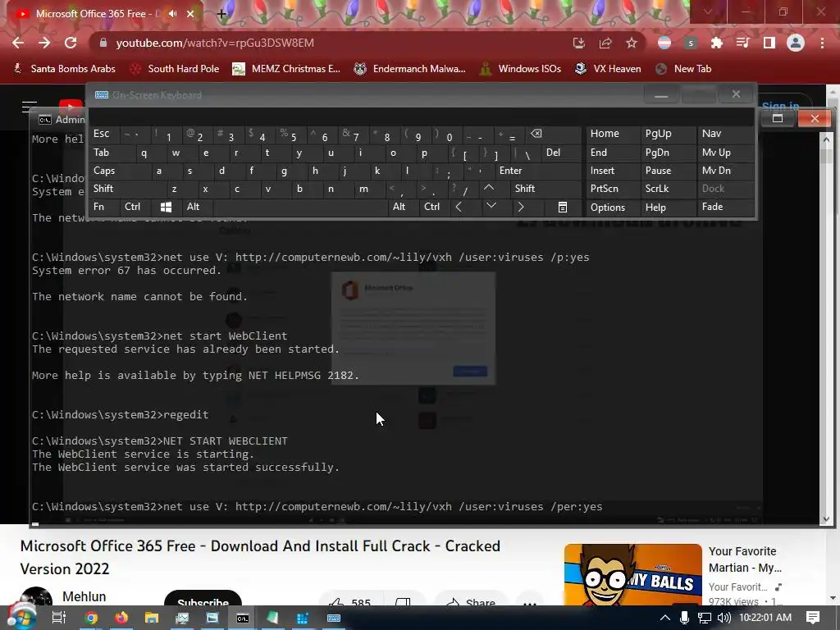Open New Tab bookmark
This screenshot has width=840, height=630.
pos(683,69)
